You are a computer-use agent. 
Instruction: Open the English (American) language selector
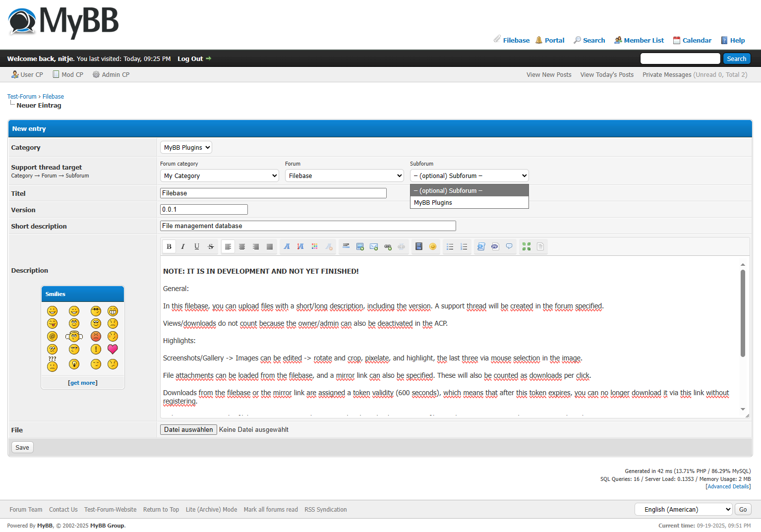684,509
